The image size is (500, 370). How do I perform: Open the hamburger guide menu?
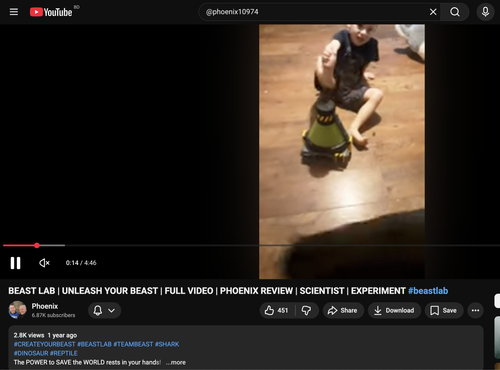click(14, 12)
